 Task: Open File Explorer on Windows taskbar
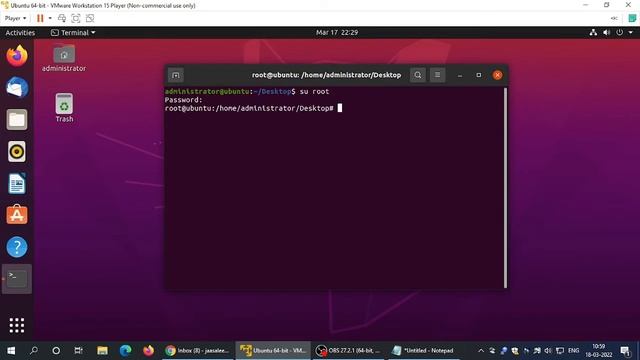point(102,350)
